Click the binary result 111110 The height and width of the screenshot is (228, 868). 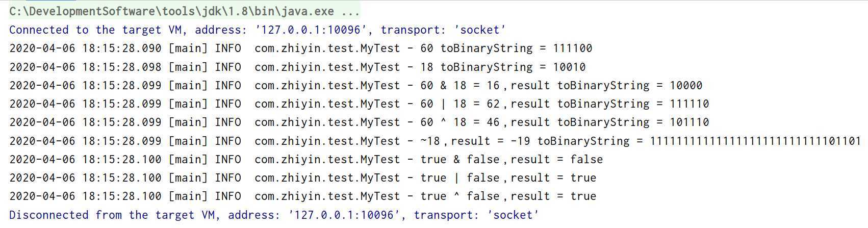click(x=690, y=104)
